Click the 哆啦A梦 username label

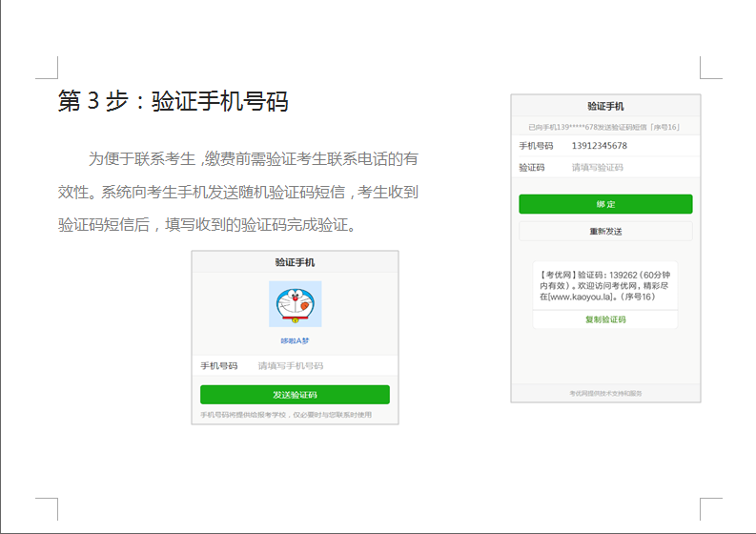295,340
